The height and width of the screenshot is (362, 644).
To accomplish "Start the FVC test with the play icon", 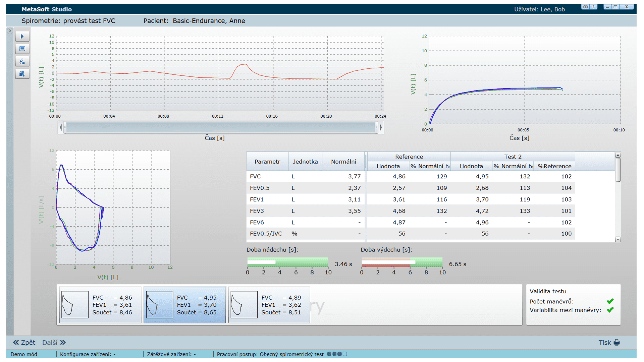I will 22,36.
